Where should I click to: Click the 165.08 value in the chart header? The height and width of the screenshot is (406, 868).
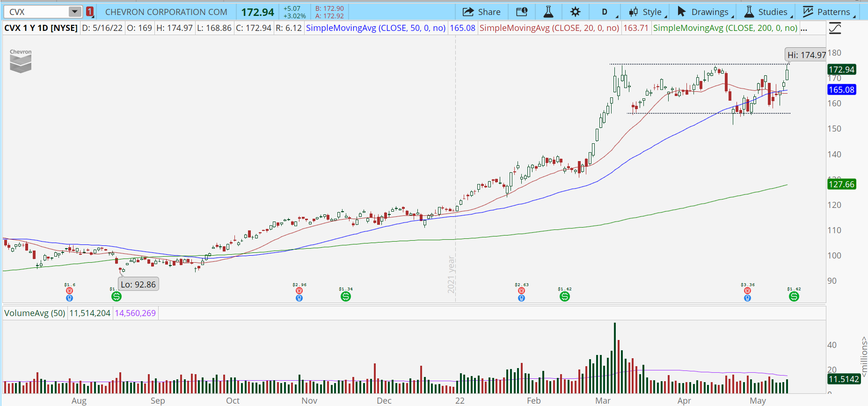[462, 28]
